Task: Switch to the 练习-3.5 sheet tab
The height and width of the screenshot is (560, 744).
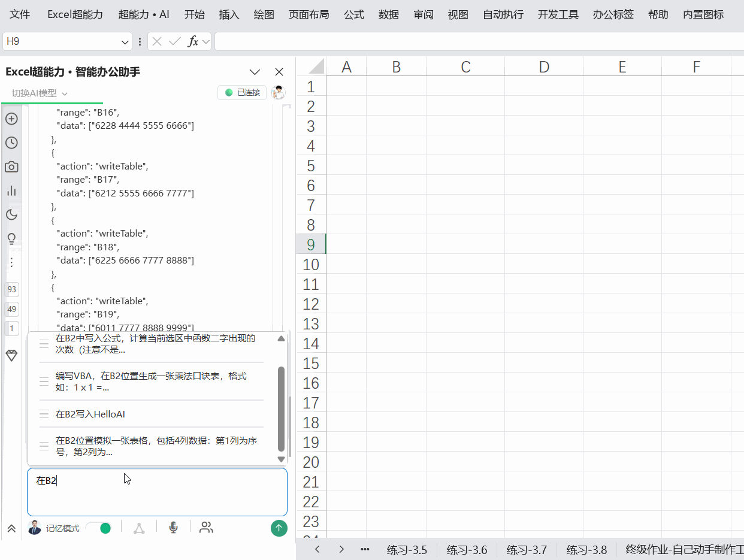Action: coord(407,550)
